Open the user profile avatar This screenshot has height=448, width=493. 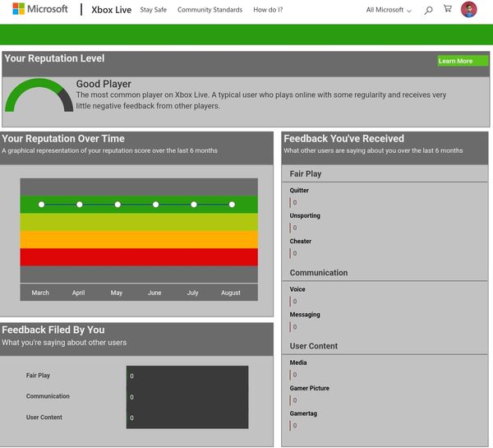pyautogui.click(x=468, y=9)
